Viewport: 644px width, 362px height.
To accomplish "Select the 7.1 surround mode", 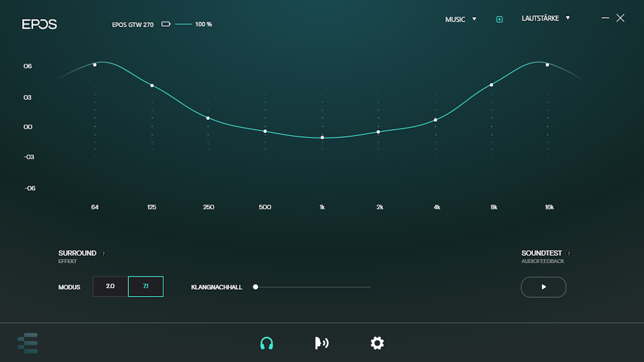I will tap(146, 286).
